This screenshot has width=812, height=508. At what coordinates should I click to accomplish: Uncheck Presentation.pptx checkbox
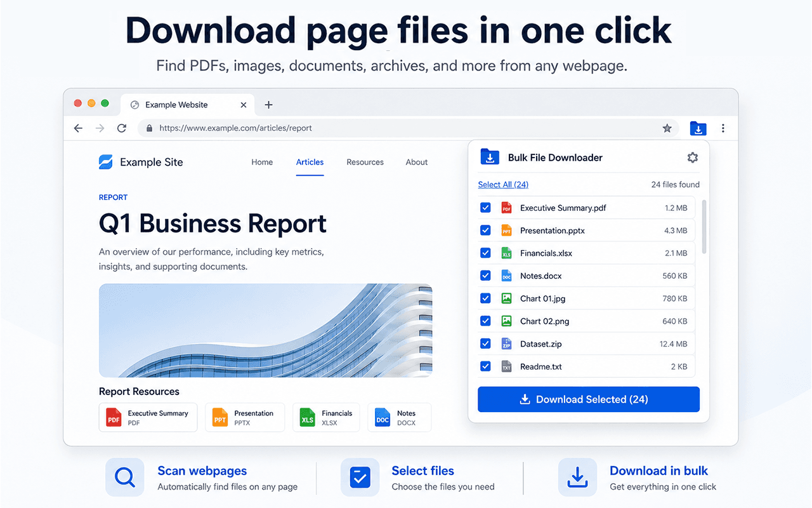[x=485, y=231]
